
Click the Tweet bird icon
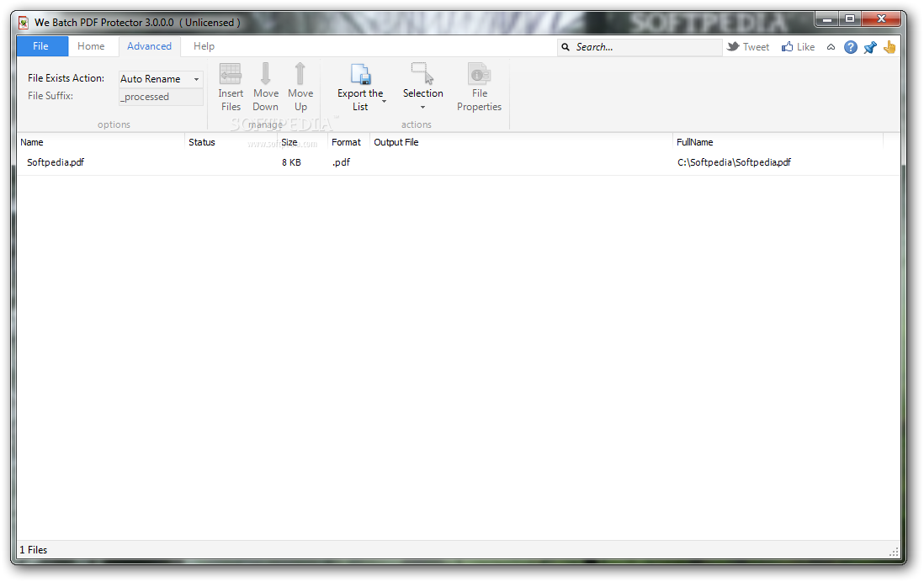click(733, 46)
